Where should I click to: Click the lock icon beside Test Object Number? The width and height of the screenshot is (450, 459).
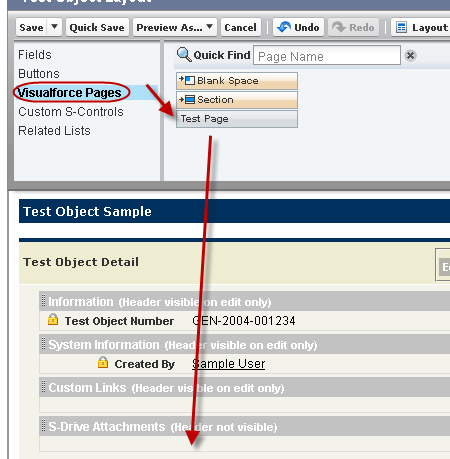point(53,319)
